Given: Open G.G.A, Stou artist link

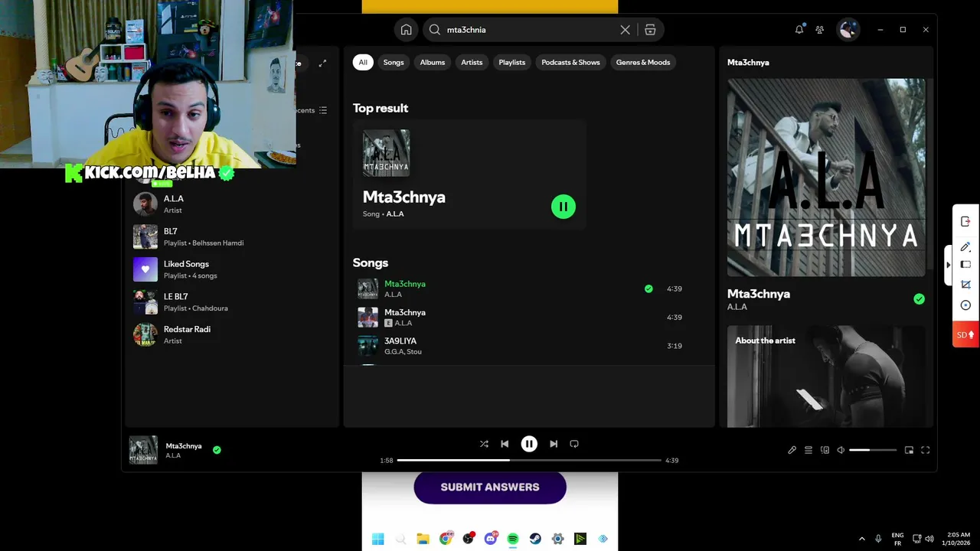Looking at the screenshot, I should click(403, 352).
